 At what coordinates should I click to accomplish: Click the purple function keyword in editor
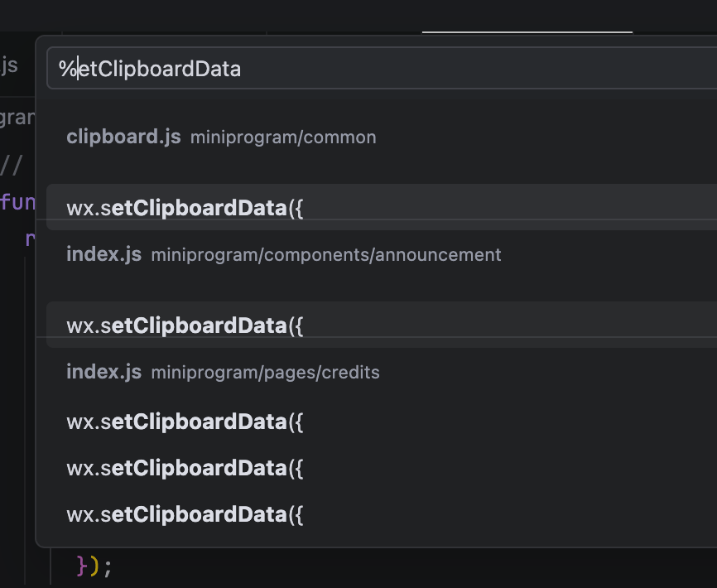click(17, 201)
